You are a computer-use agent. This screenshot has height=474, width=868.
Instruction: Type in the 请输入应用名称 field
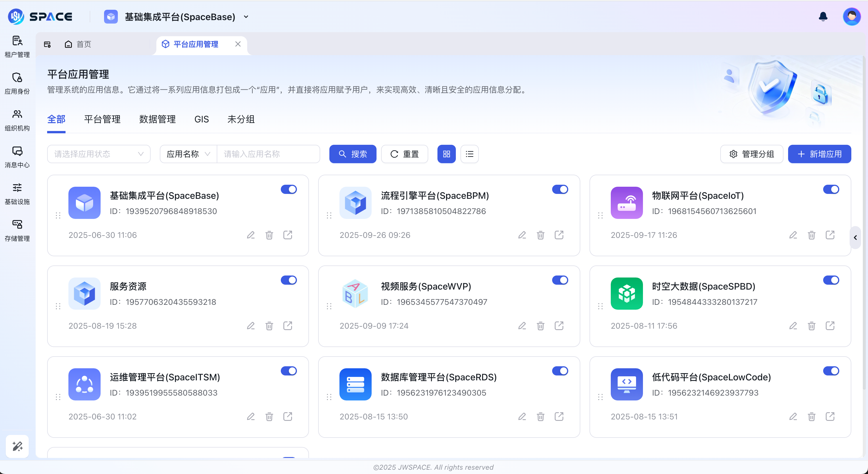click(268, 154)
